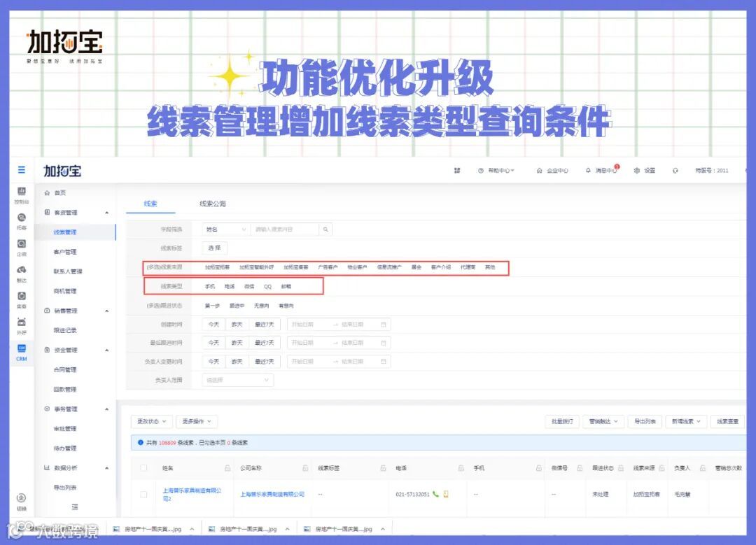Viewport: 756px width, 545px height.
Task: Open 消息中心 notification bell
Action: point(601,171)
